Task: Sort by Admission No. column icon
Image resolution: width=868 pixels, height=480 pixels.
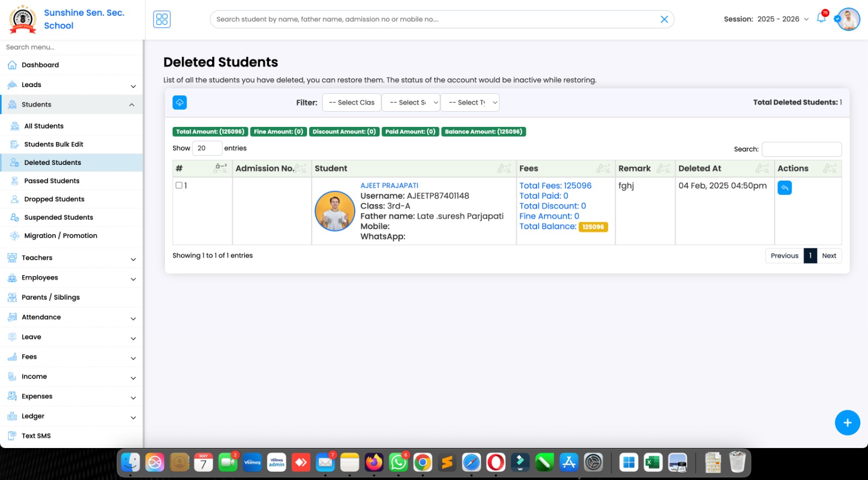Action: (301, 169)
